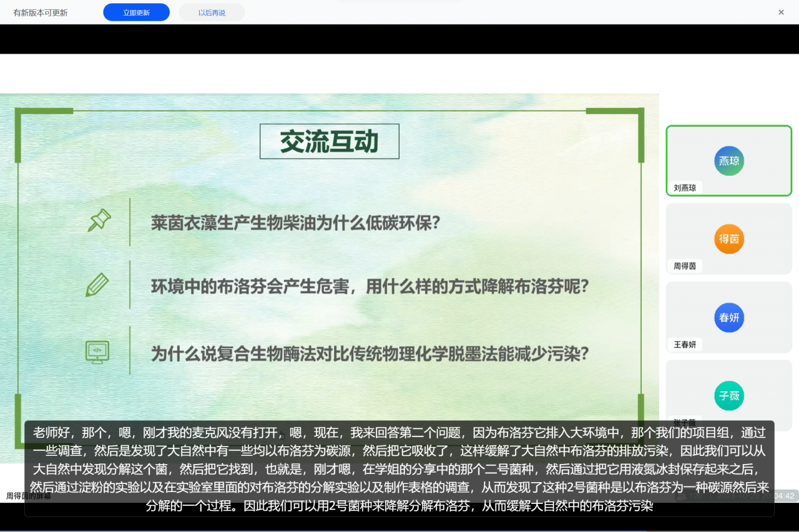Click the pushpin icon beside the first question
Image resolution: width=799 pixels, height=532 pixels.
[x=98, y=220]
